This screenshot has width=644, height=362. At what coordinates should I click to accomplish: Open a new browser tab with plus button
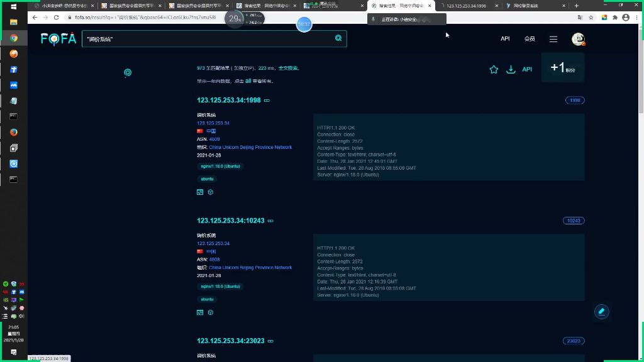click(577, 6)
